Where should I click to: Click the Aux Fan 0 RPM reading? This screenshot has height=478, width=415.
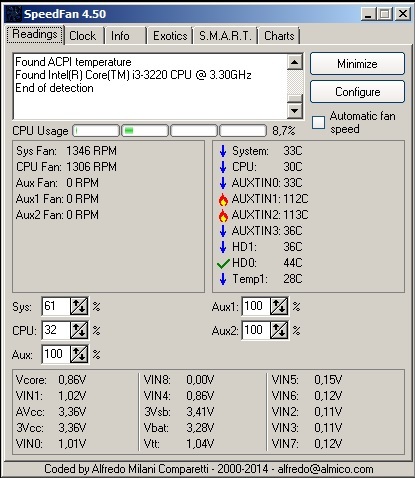[x=57, y=183]
